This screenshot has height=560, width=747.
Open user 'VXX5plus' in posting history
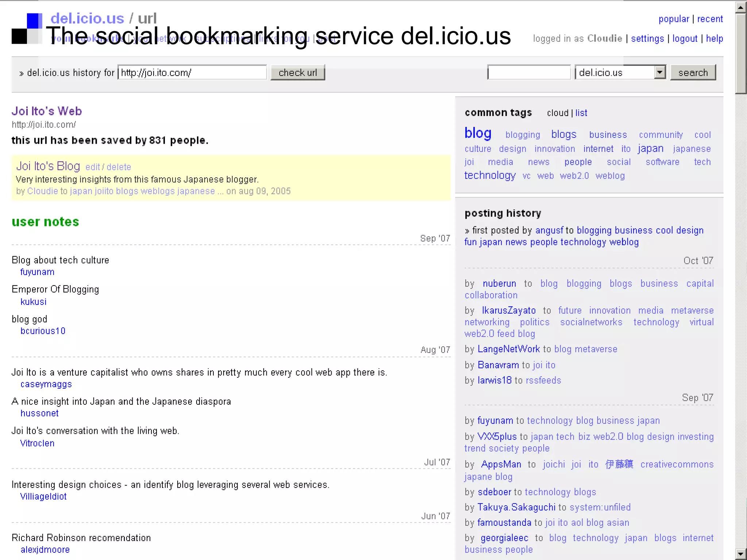497,437
